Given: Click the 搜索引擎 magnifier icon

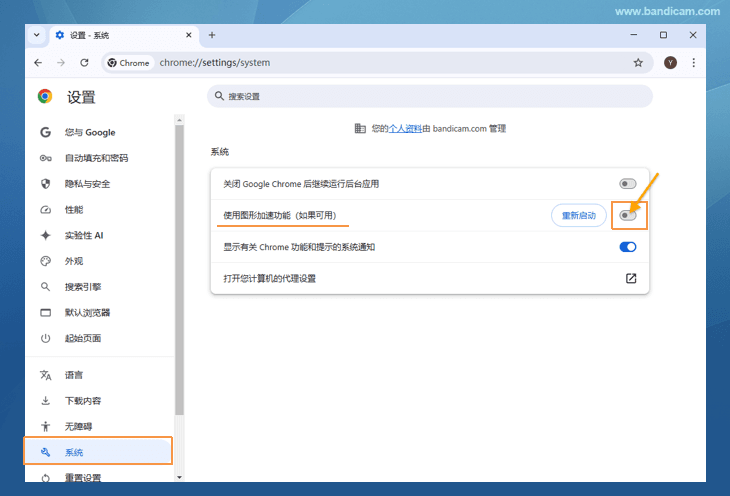Looking at the screenshot, I should point(45,286).
